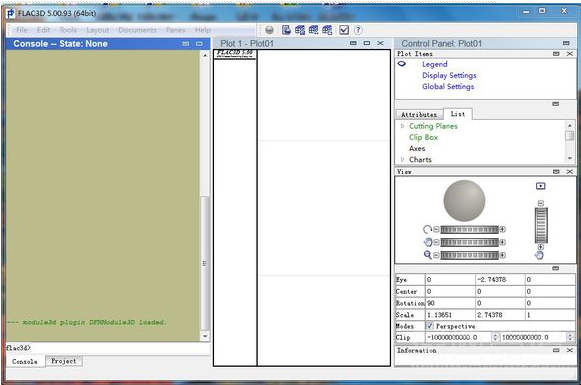This screenshot has height=385, width=581.
Task: Click the up arrow of the plot item list scrollbar
Action: 570,126
